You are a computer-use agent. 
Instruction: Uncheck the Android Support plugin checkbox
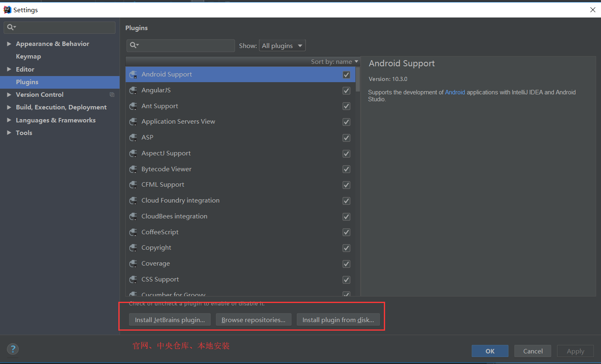pos(346,75)
